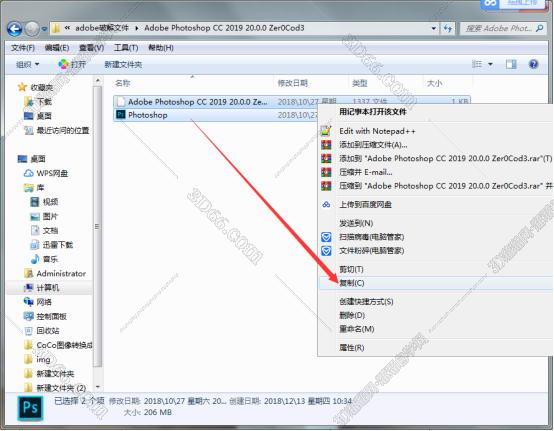Open the 图片 library
The image size is (554, 431).
[45, 216]
